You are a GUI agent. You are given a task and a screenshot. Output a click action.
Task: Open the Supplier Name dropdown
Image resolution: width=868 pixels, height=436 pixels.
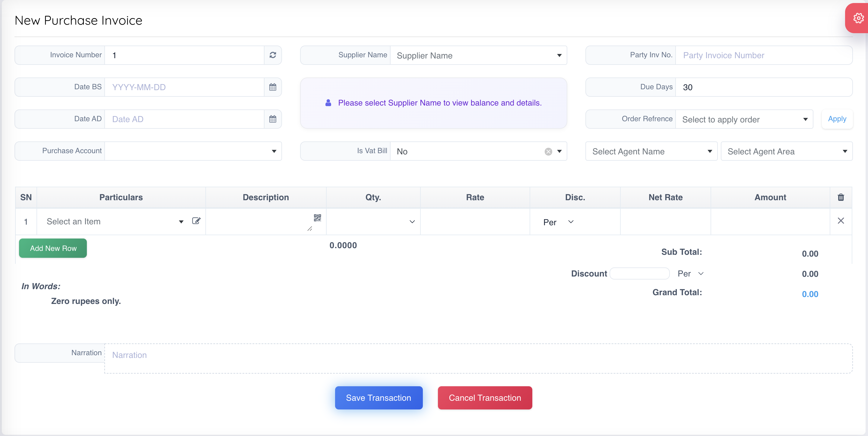(478, 55)
